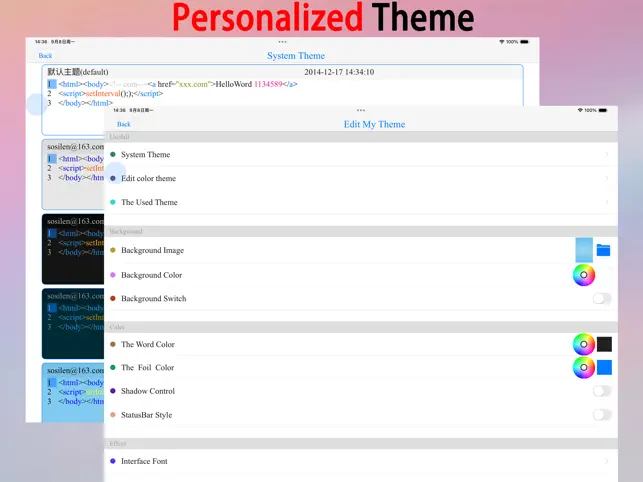The width and height of the screenshot is (643, 482).
Task: Select dark teal theme card in System Theme
Action: click(73, 324)
